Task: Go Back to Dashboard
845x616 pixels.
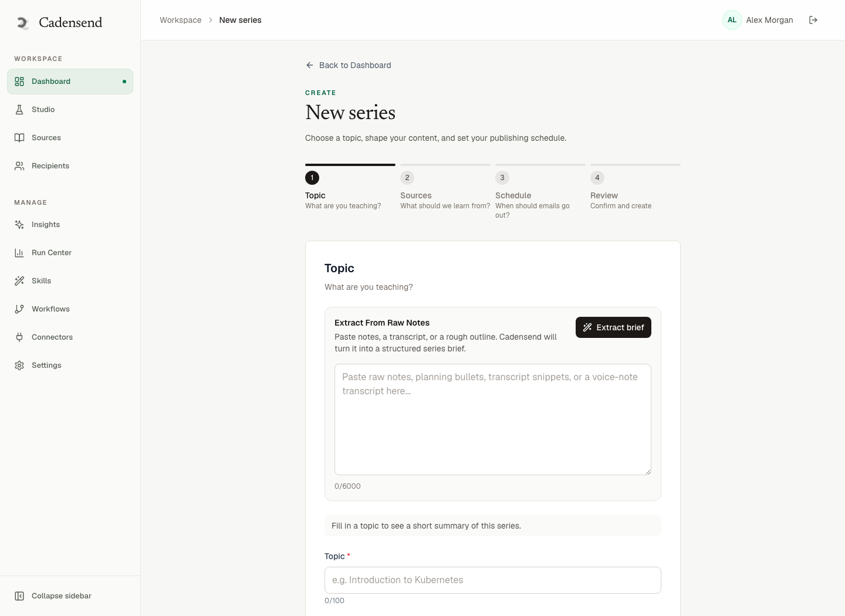Action: coord(349,65)
